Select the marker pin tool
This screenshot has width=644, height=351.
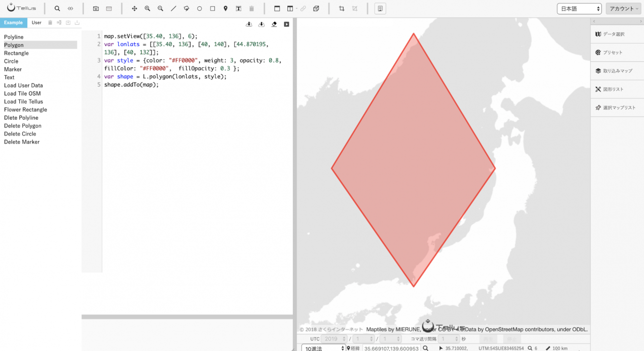click(x=225, y=9)
